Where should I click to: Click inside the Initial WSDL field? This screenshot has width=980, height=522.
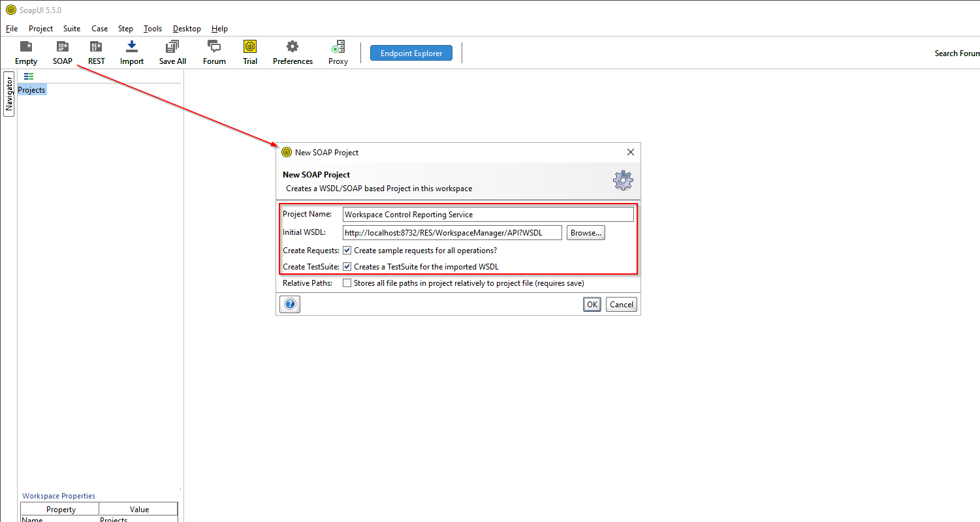[450, 232]
